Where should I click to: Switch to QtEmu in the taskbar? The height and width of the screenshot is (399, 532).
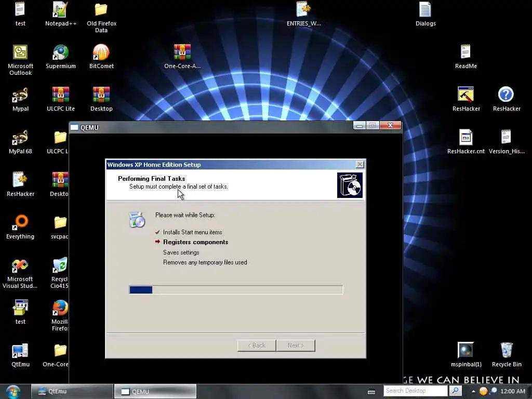point(72,391)
